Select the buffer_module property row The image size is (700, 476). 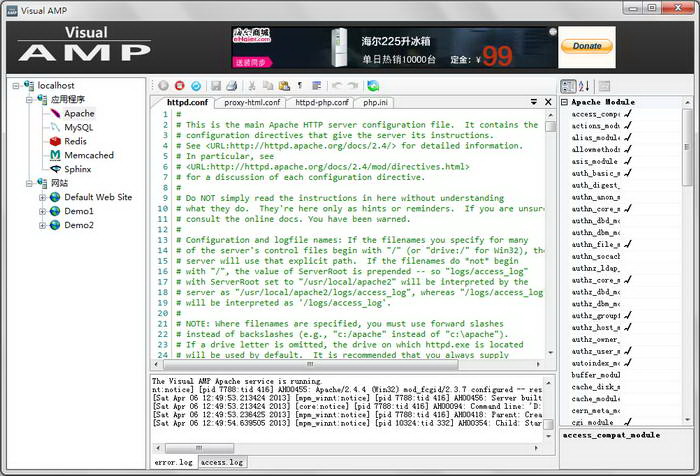pos(621,375)
